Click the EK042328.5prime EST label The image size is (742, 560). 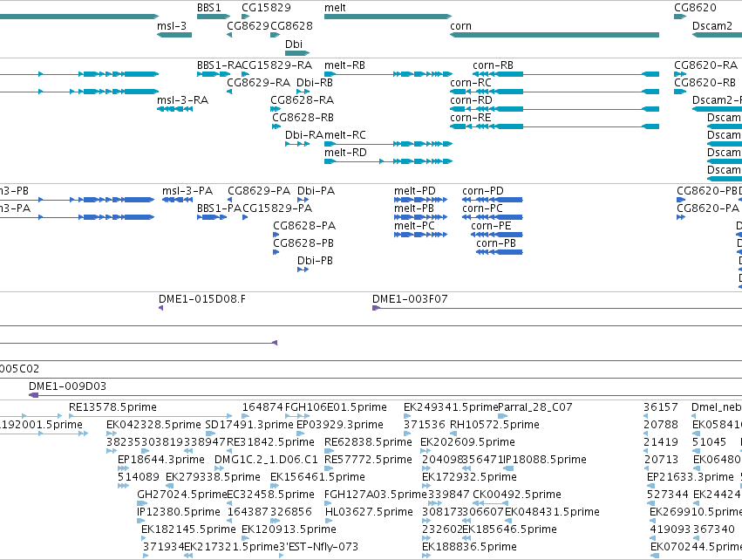tap(153, 425)
